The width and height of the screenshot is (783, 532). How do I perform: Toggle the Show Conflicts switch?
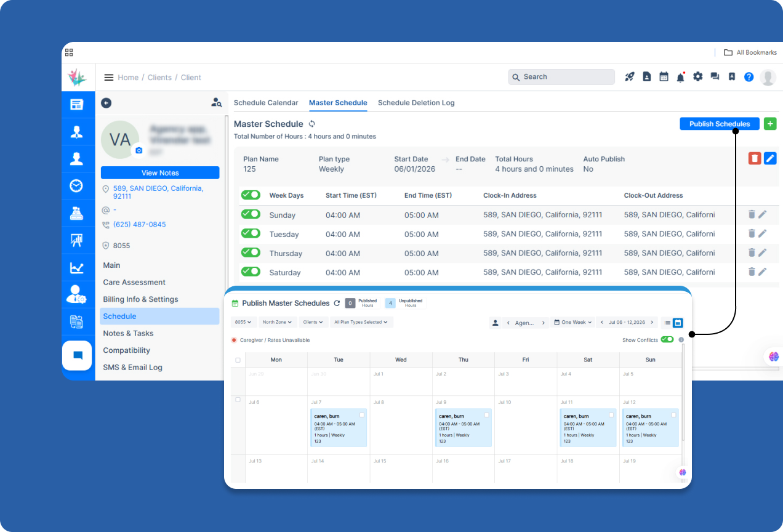tap(667, 340)
